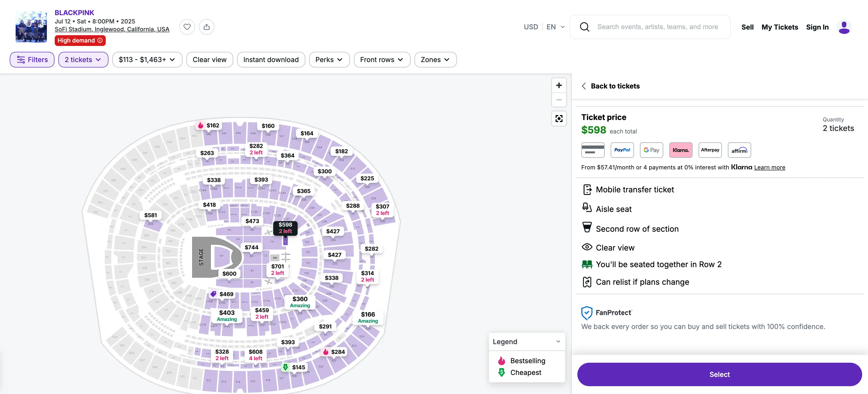The width and height of the screenshot is (868, 394).
Task: Select the $598 2 left map listing
Action: point(285,228)
